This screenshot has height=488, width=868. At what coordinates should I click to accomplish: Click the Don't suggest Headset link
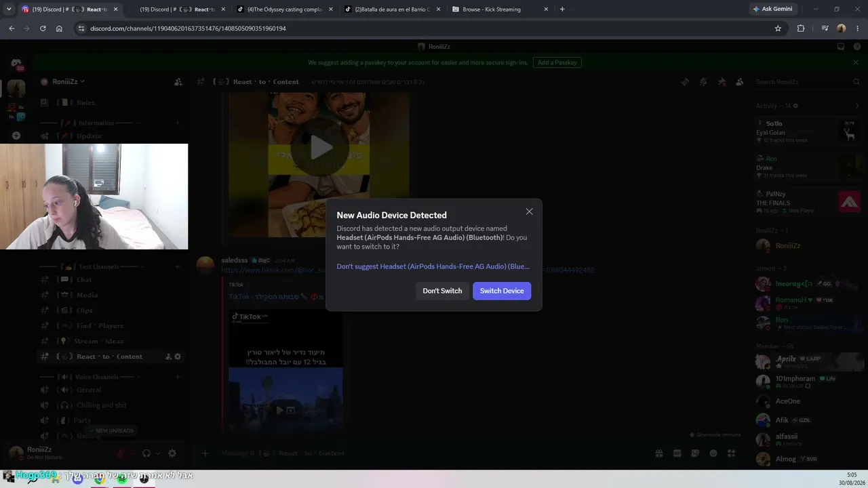point(433,266)
